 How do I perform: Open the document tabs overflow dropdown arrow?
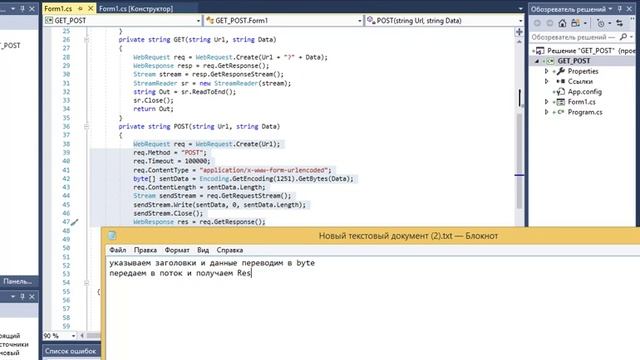[520, 9]
